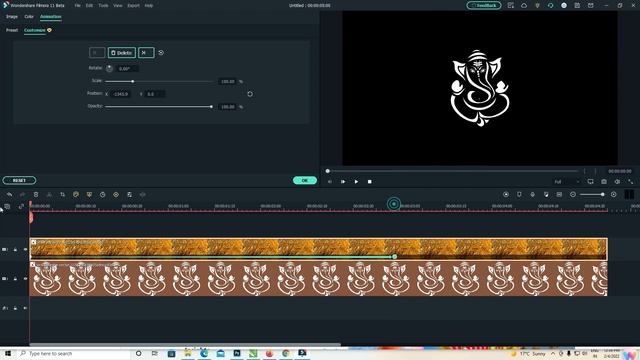
Task: Start voiceover with the microphone icon
Action: 533,195
